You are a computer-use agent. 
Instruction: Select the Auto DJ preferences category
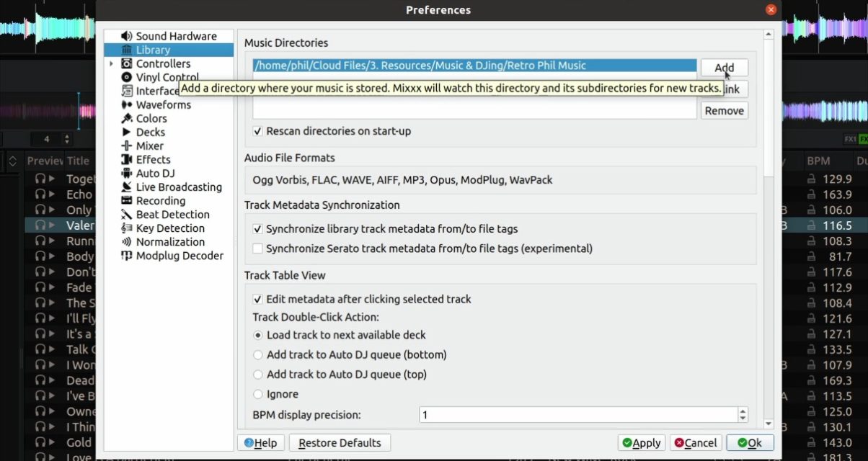[x=154, y=173]
